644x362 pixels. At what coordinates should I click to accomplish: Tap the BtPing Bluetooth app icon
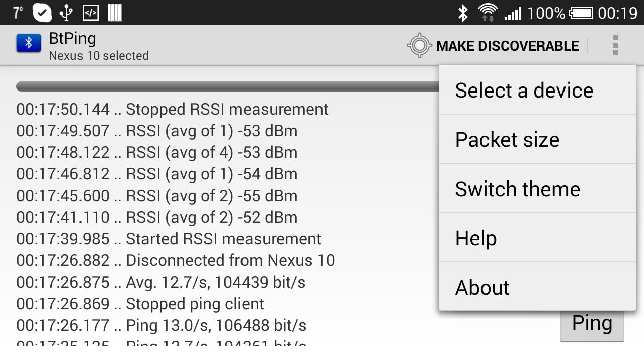[x=29, y=44]
